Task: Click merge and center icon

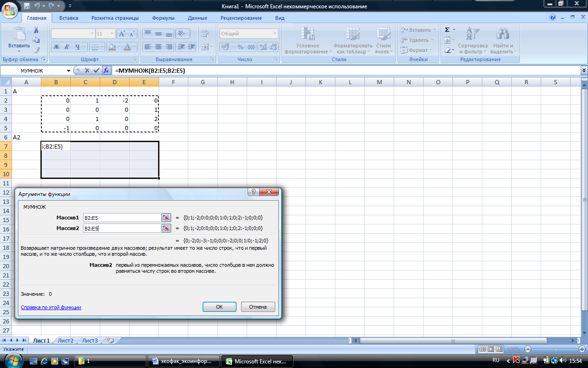Action: click(x=204, y=47)
